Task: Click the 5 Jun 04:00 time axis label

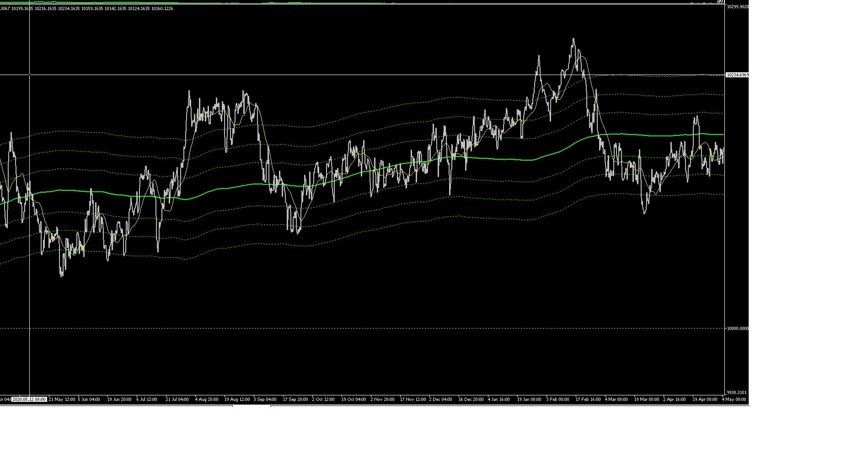Action: coord(89,399)
